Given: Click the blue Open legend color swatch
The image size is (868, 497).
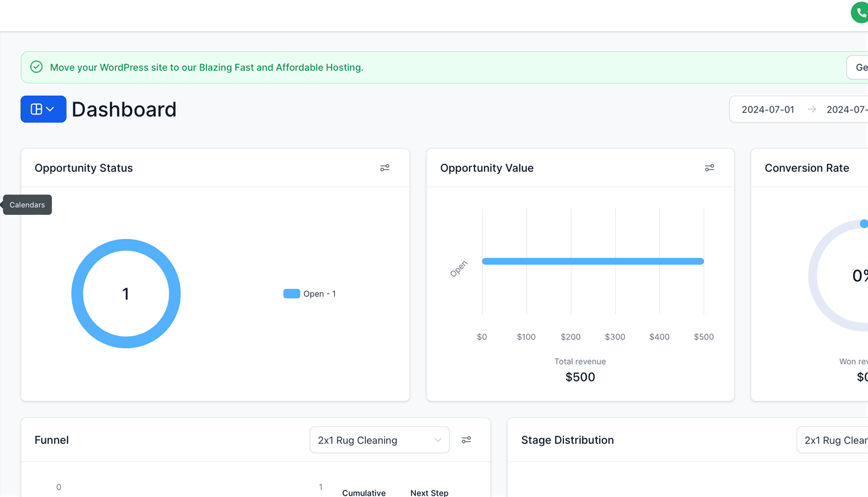Looking at the screenshot, I should point(292,294).
